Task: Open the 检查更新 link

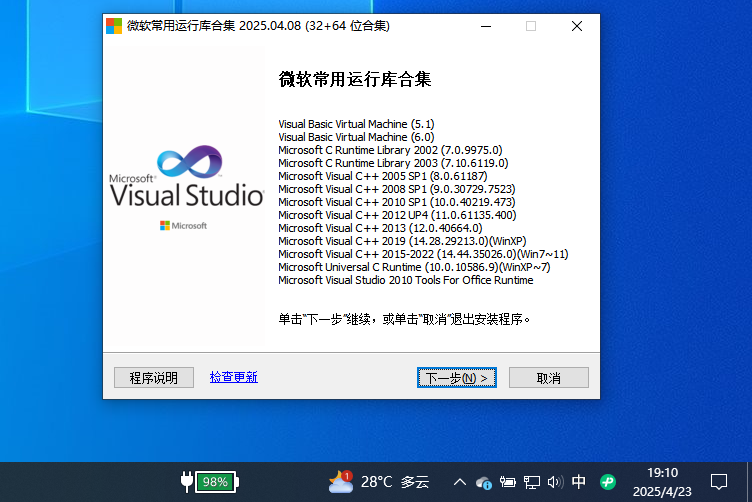Action: 234,377
